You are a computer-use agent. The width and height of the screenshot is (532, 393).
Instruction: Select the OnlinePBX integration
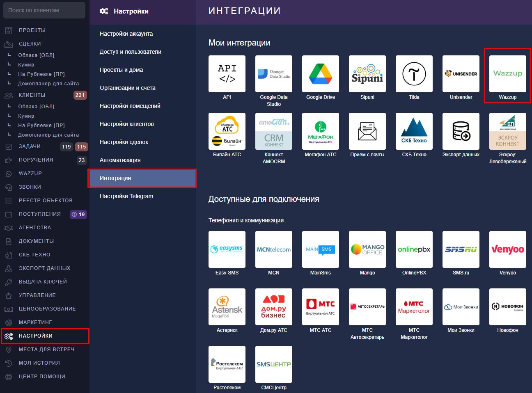pyautogui.click(x=414, y=249)
